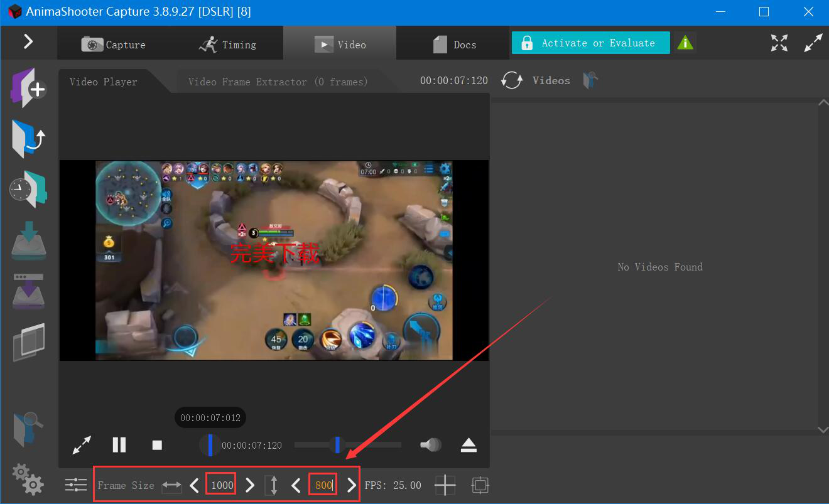This screenshot has height=504, width=829.
Task: Click the volume slider handle
Action: point(338,445)
